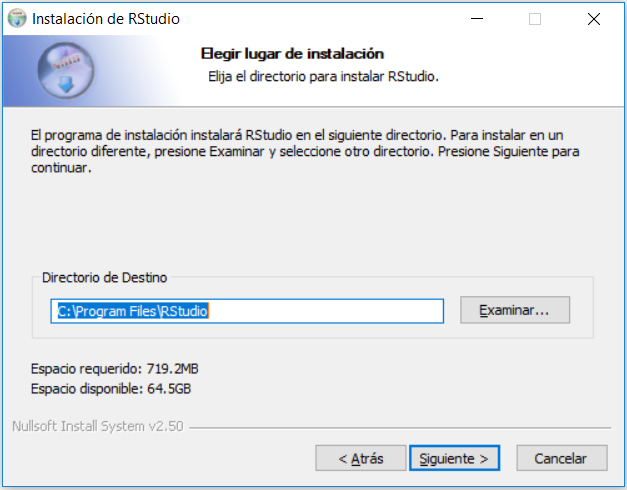
Task: Go back with the Atrás button
Action: point(360,458)
